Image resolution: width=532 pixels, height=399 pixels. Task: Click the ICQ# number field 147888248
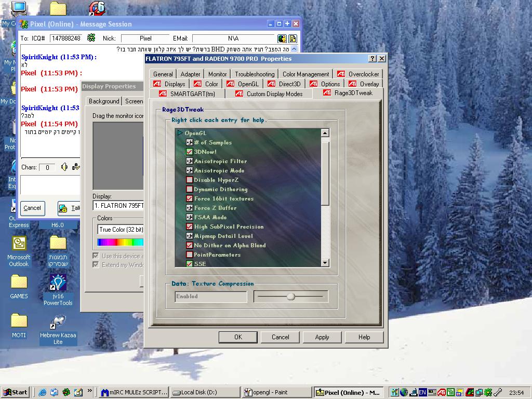tap(66, 38)
